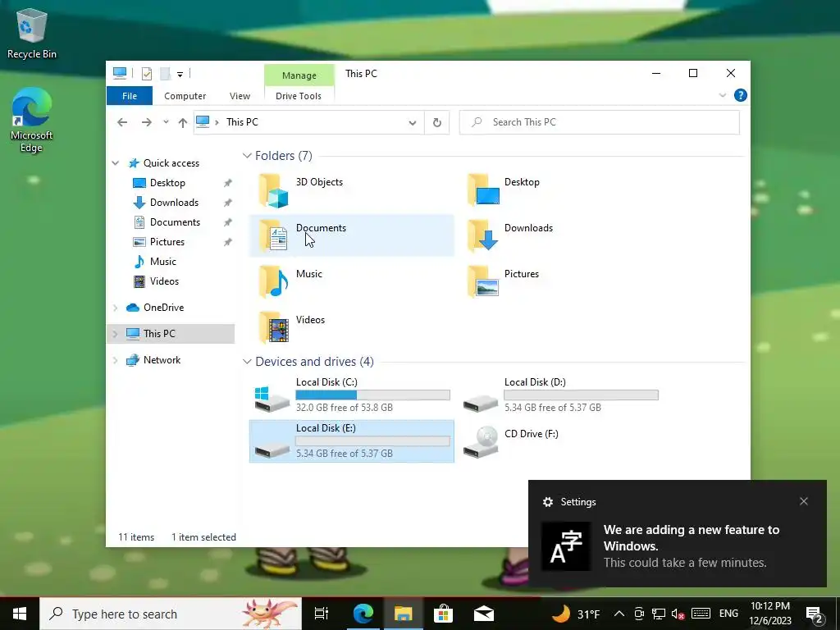This screenshot has width=840, height=630.
Task: Open Task View on the taskbar
Action: 322,614
